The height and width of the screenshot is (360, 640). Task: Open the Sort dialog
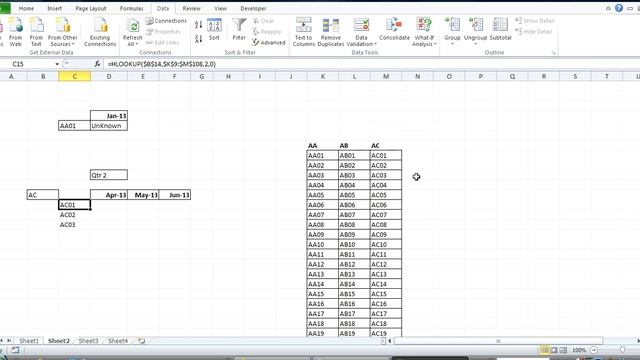[x=214, y=29]
